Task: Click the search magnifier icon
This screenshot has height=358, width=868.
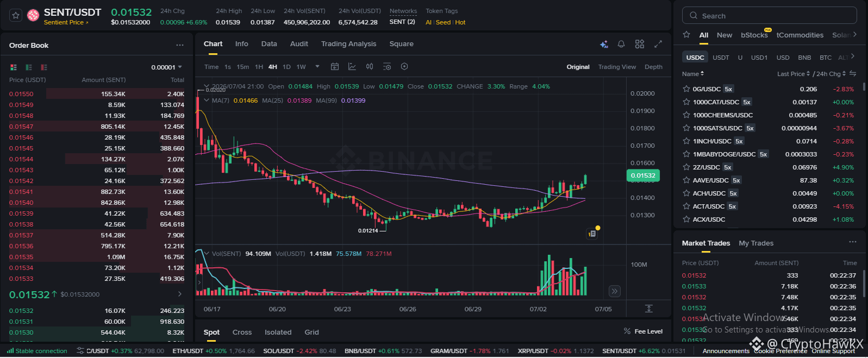Action: tap(694, 16)
